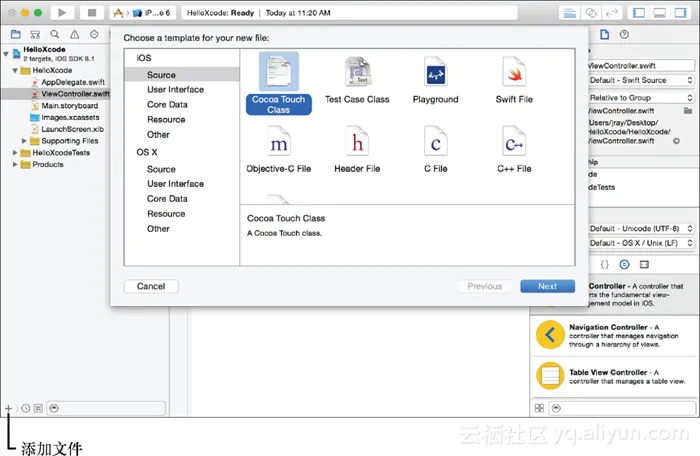Image resolution: width=700 pixels, height=456 pixels.
Task: Collapse the HelloXcode project root
Action: pos(6,54)
